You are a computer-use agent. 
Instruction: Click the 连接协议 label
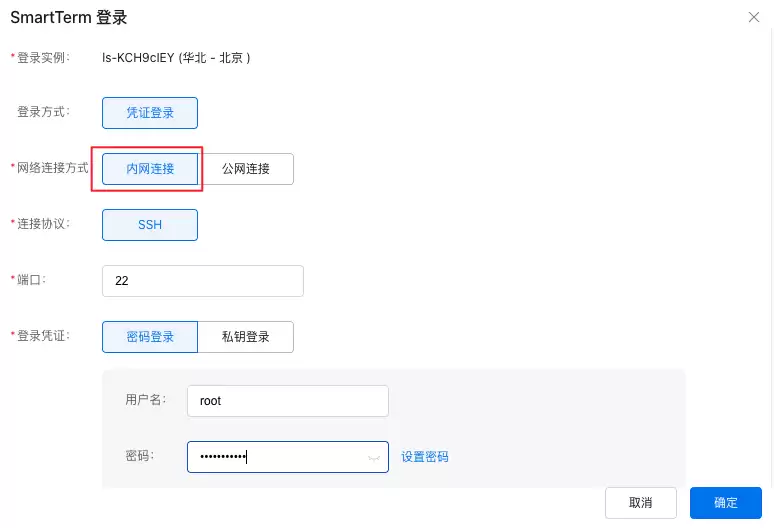click(x=43, y=224)
